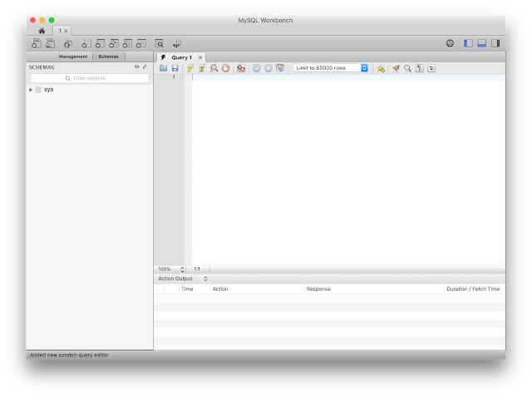Toggle the bottom output panel visibility
532x397 pixels.
pyautogui.click(x=482, y=43)
